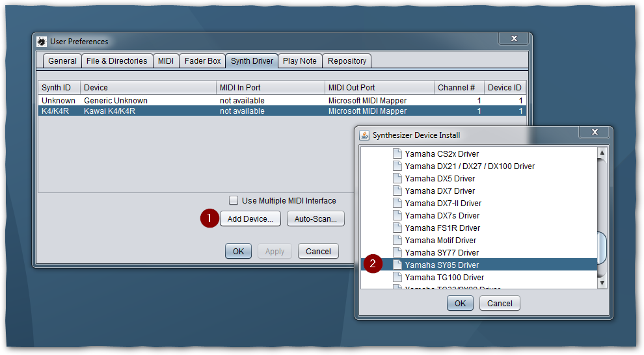Switch to File & Directories tab
The height and width of the screenshot is (355, 644).
click(116, 60)
